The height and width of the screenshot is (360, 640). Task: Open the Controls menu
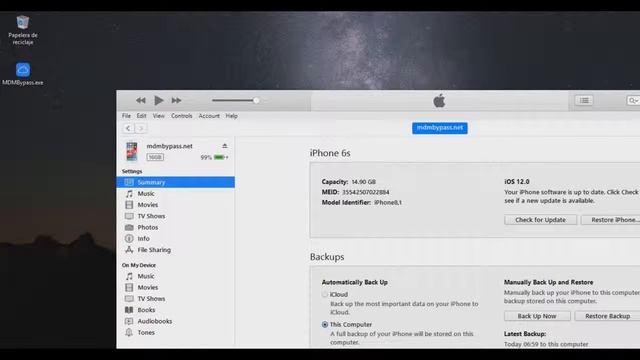click(182, 116)
